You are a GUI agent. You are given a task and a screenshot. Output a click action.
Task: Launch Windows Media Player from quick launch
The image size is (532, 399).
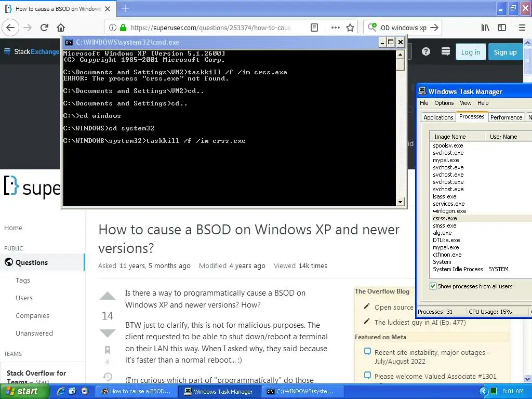(85, 391)
